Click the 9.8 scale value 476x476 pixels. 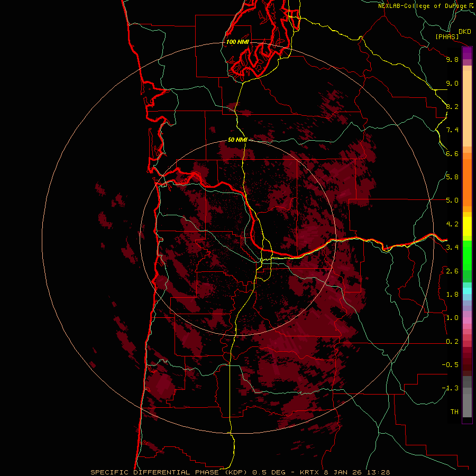[x=452, y=59]
